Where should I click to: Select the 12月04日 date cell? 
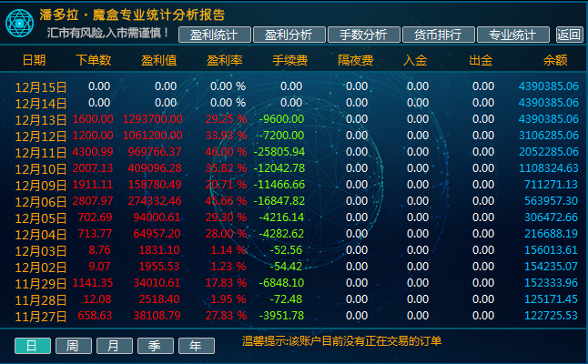(40, 235)
